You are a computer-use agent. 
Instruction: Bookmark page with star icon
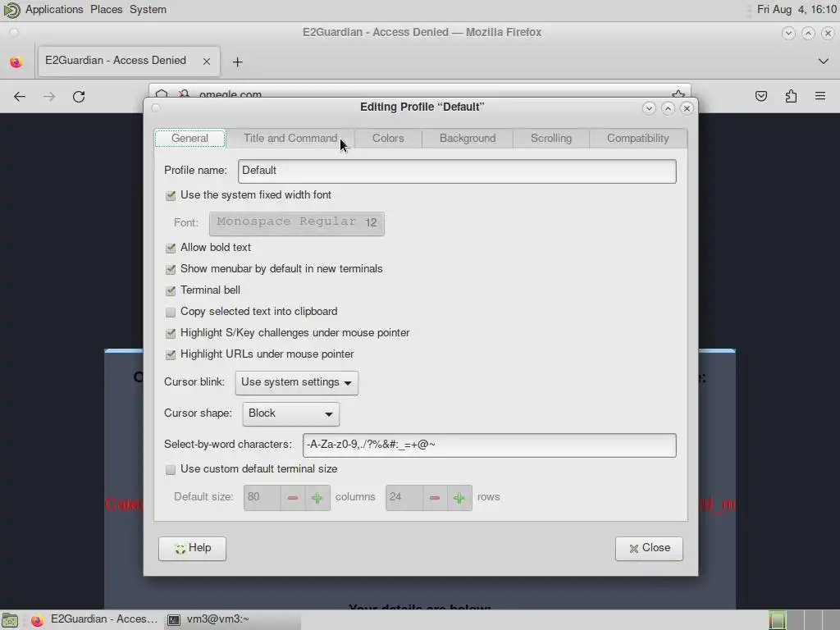pyautogui.click(x=678, y=94)
